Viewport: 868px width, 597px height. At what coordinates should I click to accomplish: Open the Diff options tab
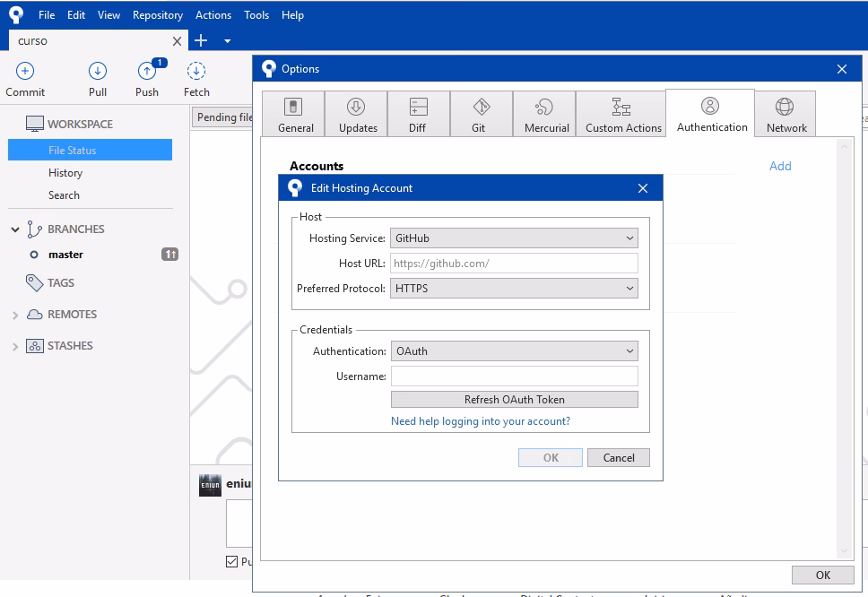click(x=419, y=114)
